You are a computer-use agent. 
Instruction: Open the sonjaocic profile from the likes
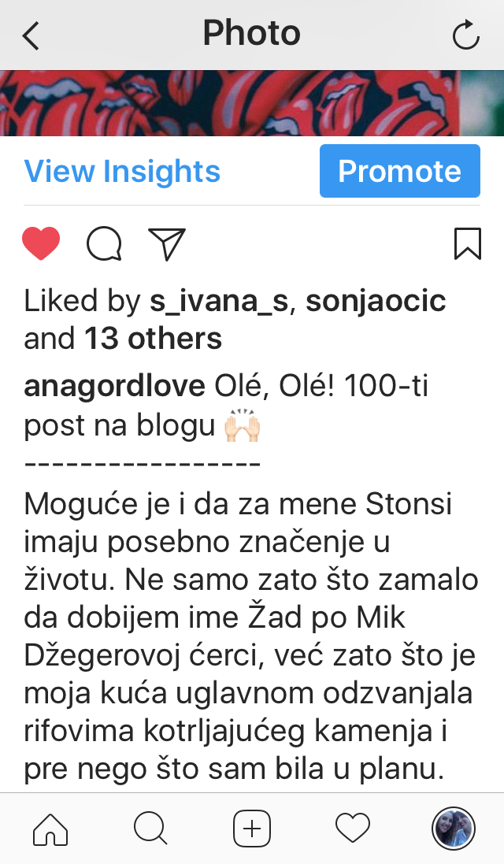(376, 302)
